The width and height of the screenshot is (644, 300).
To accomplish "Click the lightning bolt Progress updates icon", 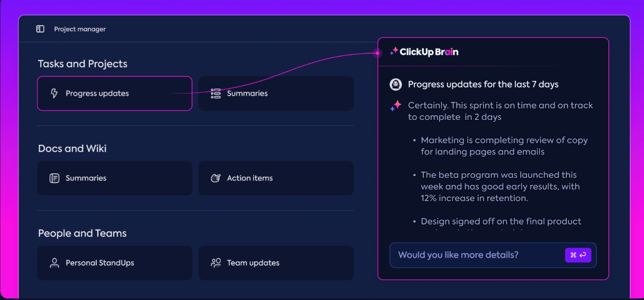I will 54,94.
